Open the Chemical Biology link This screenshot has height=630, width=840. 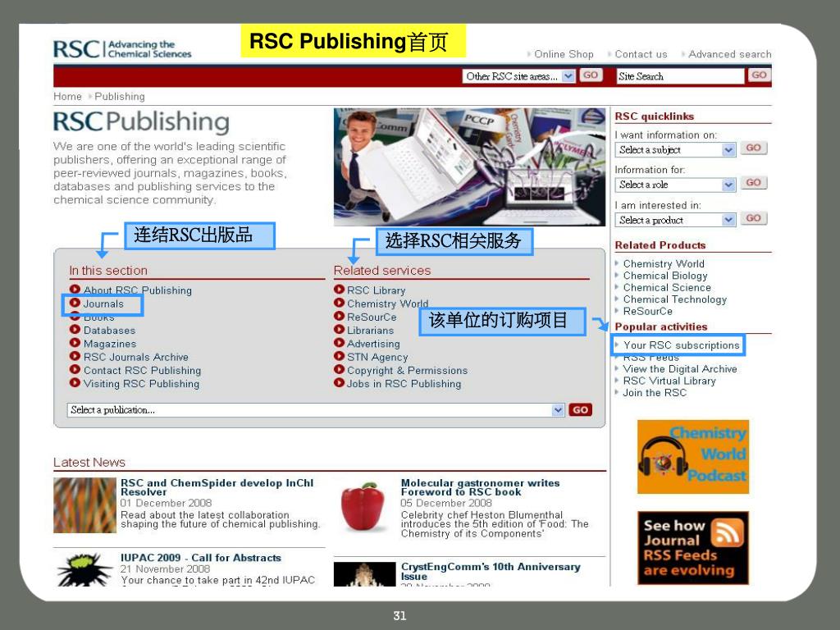[665, 276]
